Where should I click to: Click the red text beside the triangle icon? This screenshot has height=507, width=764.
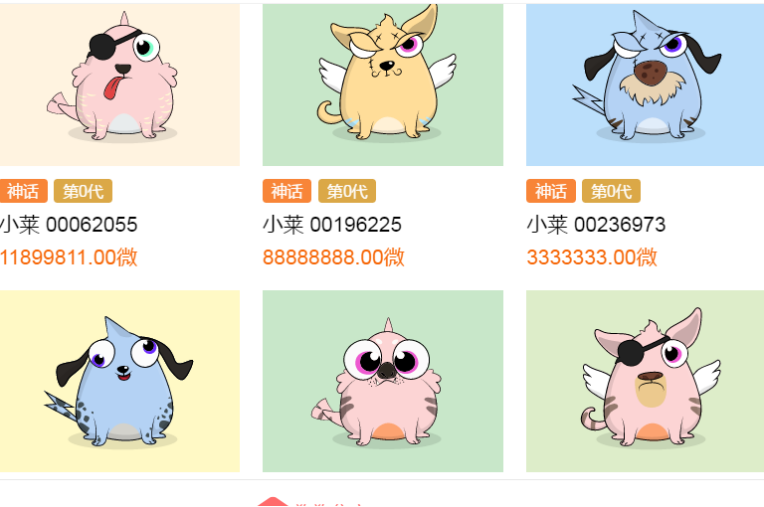[x=329, y=505]
